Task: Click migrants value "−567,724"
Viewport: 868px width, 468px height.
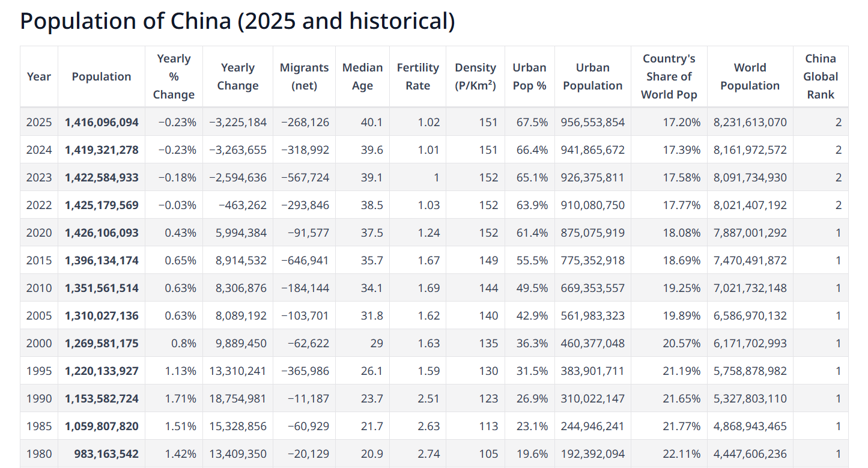Action: [x=305, y=178]
